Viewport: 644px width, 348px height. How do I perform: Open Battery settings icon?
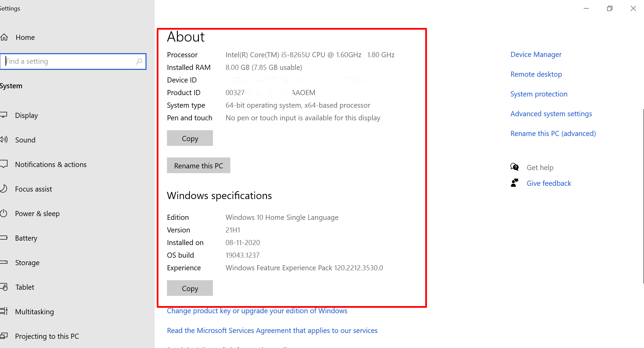5,238
